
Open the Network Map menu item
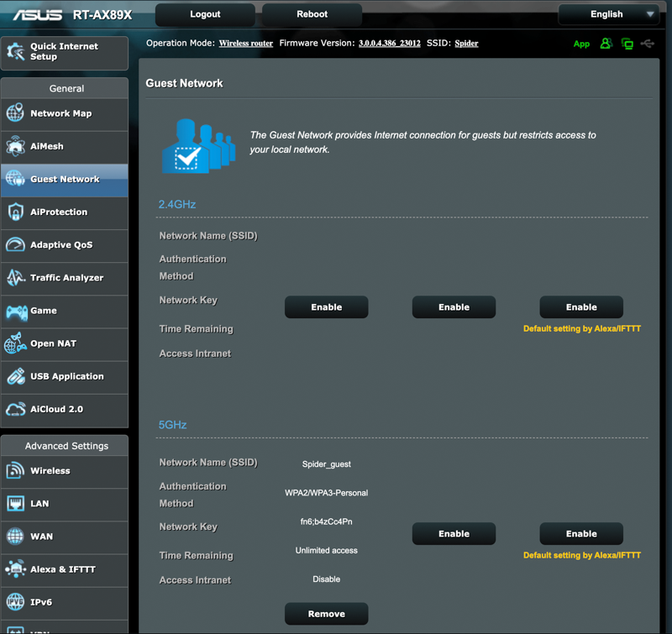click(65, 113)
